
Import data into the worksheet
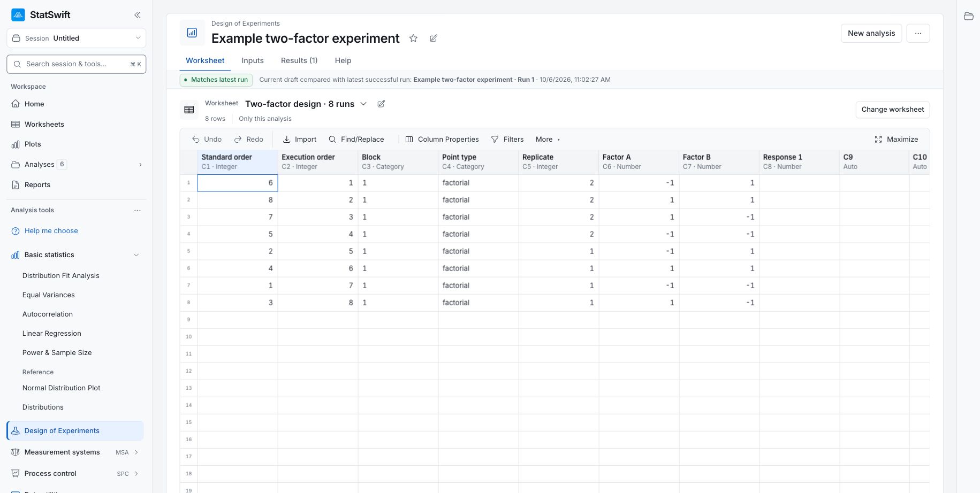click(x=300, y=139)
